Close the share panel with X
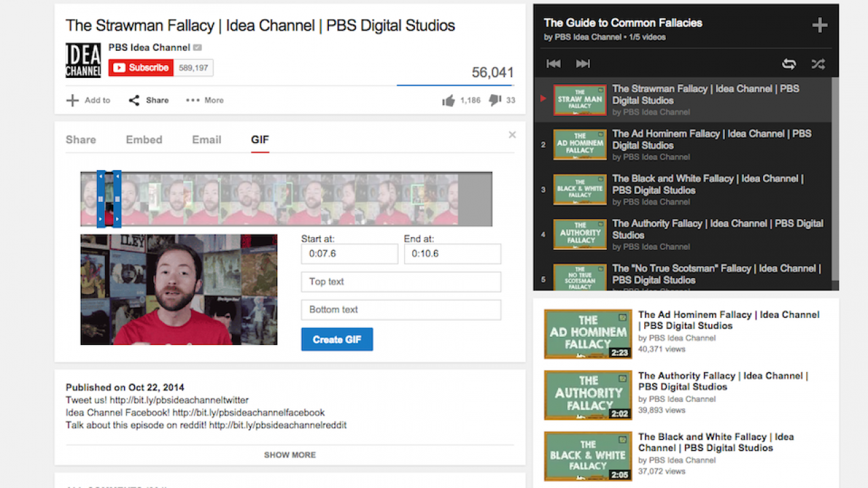868x488 pixels. [512, 135]
